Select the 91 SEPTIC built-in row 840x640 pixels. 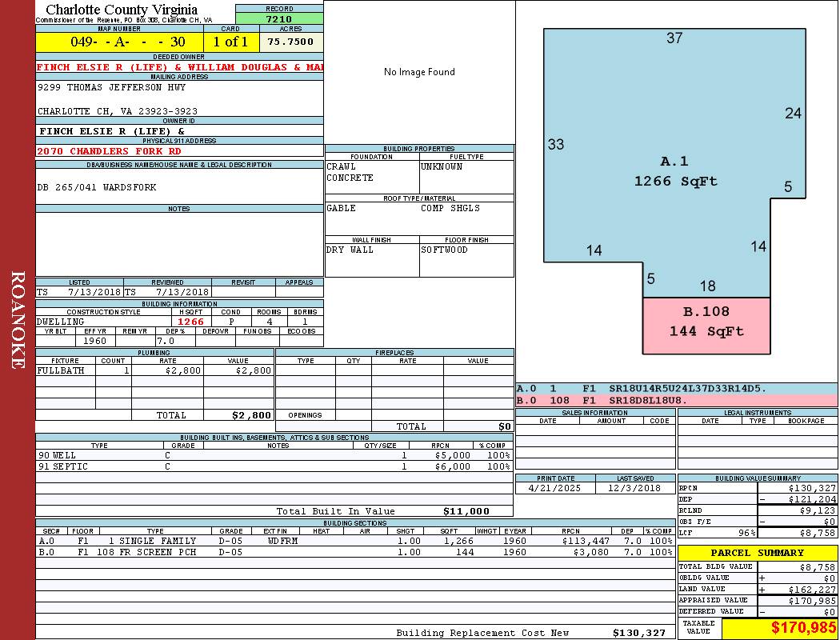tap(272, 466)
